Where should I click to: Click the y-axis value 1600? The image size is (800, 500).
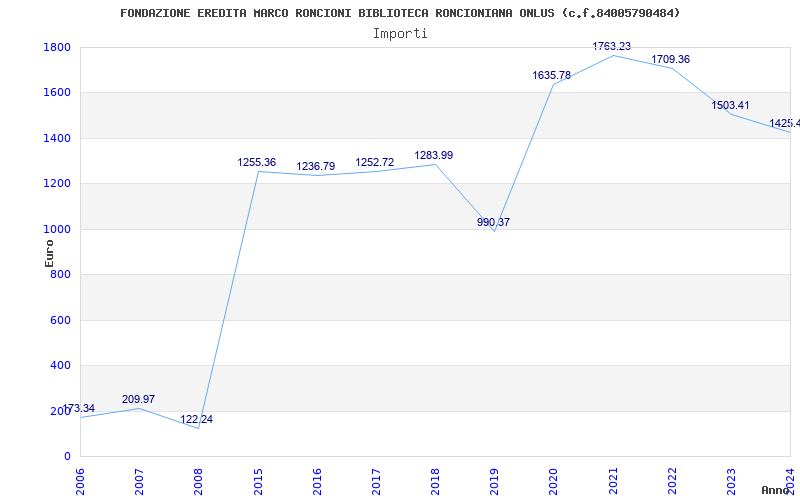coord(58,93)
